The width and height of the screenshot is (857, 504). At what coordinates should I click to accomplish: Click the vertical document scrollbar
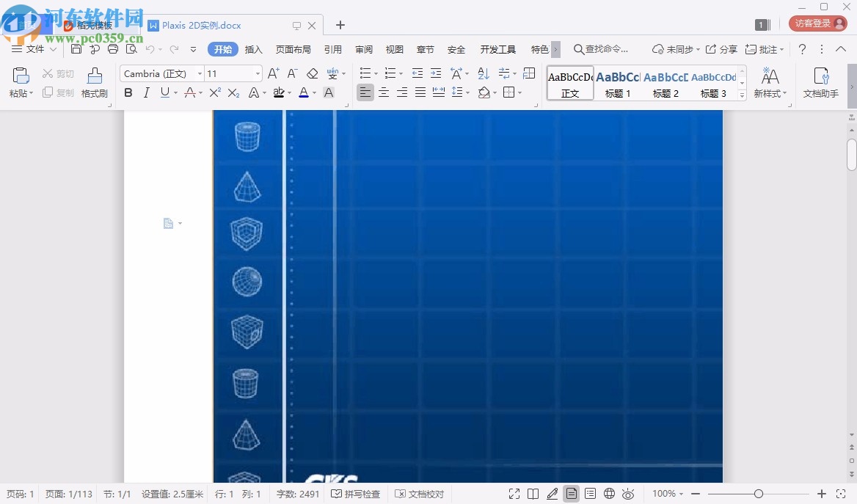tap(852, 154)
